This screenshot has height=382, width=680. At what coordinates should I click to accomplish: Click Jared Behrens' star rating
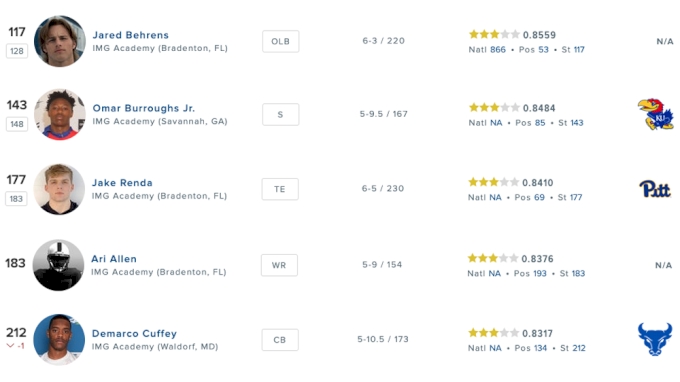pyautogui.click(x=494, y=34)
